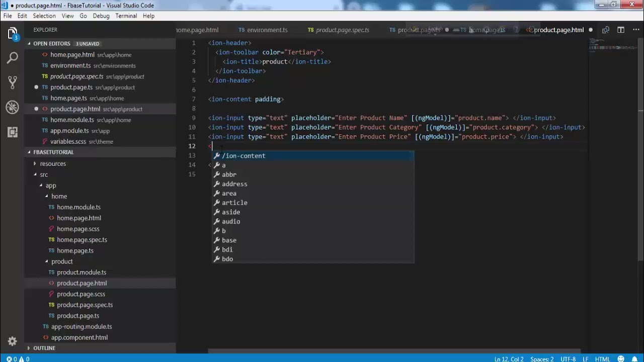Click the TS icon beside product.module.ts

tap(51, 273)
